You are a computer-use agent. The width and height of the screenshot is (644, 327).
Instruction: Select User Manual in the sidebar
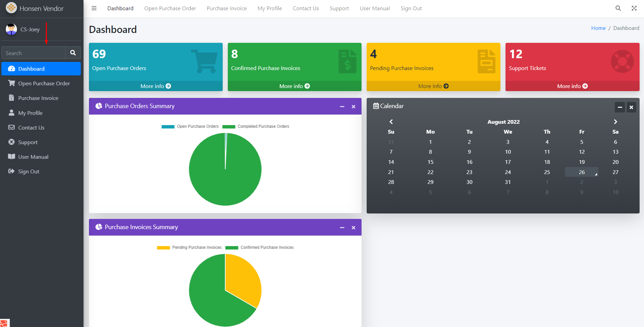click(33, 157)
